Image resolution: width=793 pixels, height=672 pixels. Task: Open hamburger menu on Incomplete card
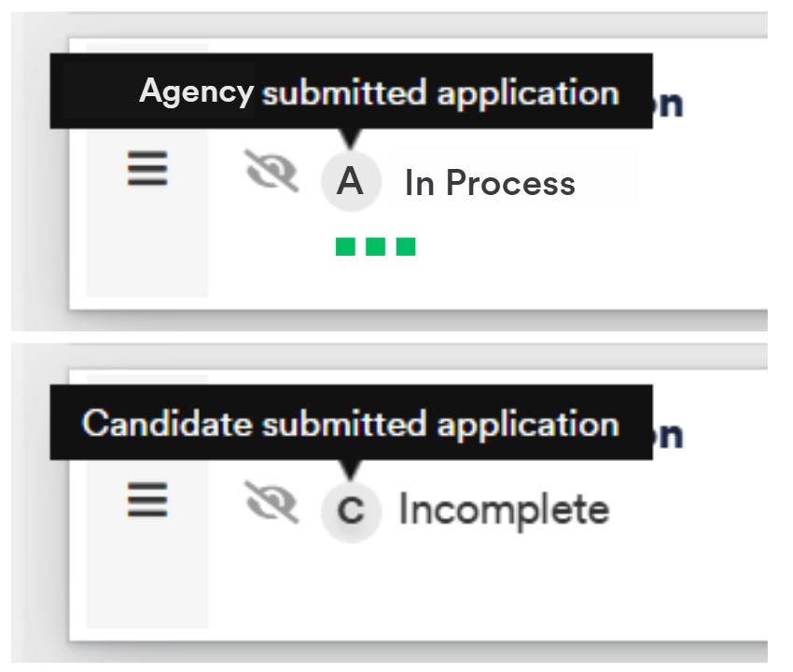click(147, 500)
